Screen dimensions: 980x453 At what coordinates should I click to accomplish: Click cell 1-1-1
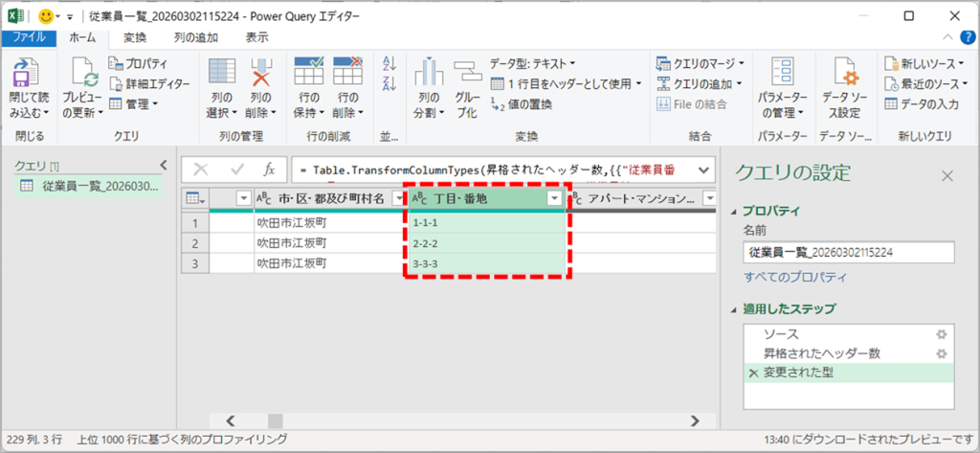point(487,221)
